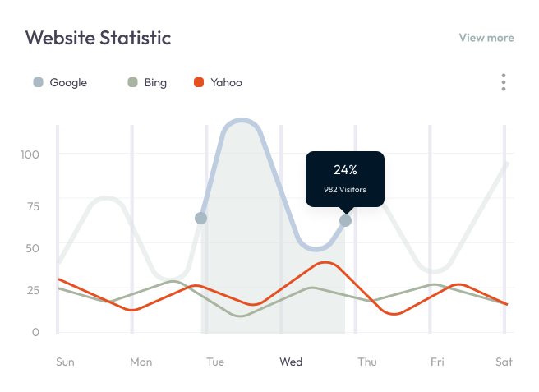This screenshot has width=539, height=392.
Task: Click the left data point marker near Tue
Action: click(200, 219)
